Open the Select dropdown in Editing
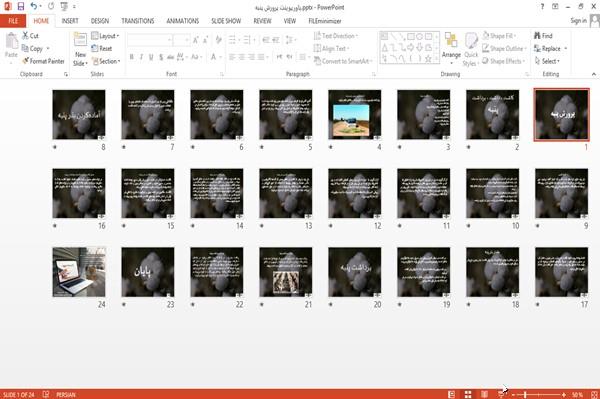The height and width of the screenshot is (399, 600). click(547, 61)
